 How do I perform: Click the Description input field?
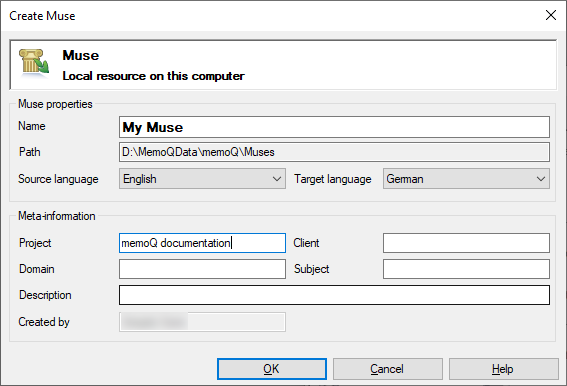coord(334,295)
